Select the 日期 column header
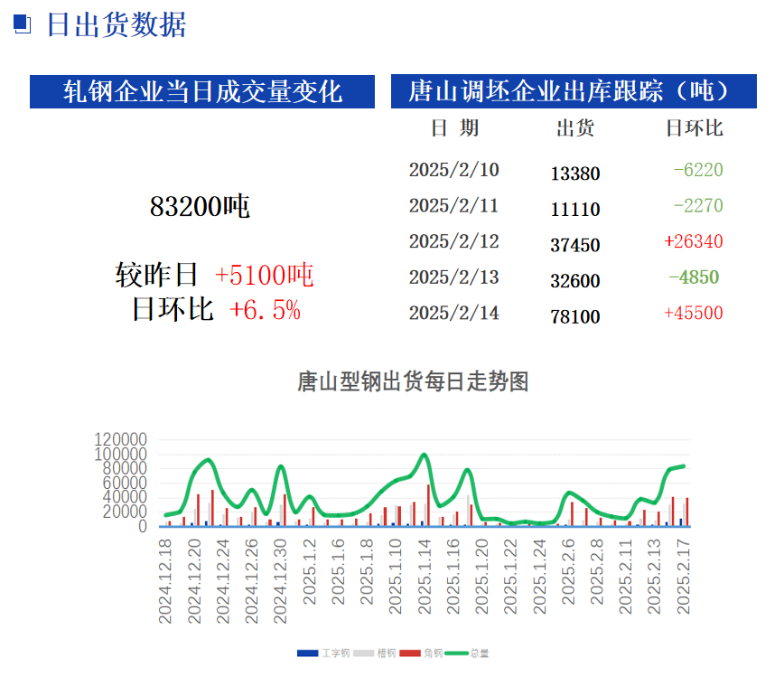 click(x=454, y=128)
